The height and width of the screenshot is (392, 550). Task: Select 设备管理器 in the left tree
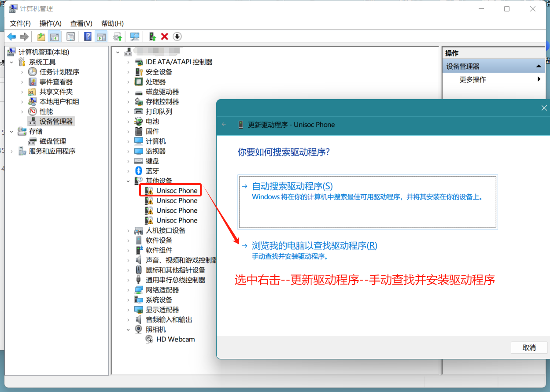(56, 122)
